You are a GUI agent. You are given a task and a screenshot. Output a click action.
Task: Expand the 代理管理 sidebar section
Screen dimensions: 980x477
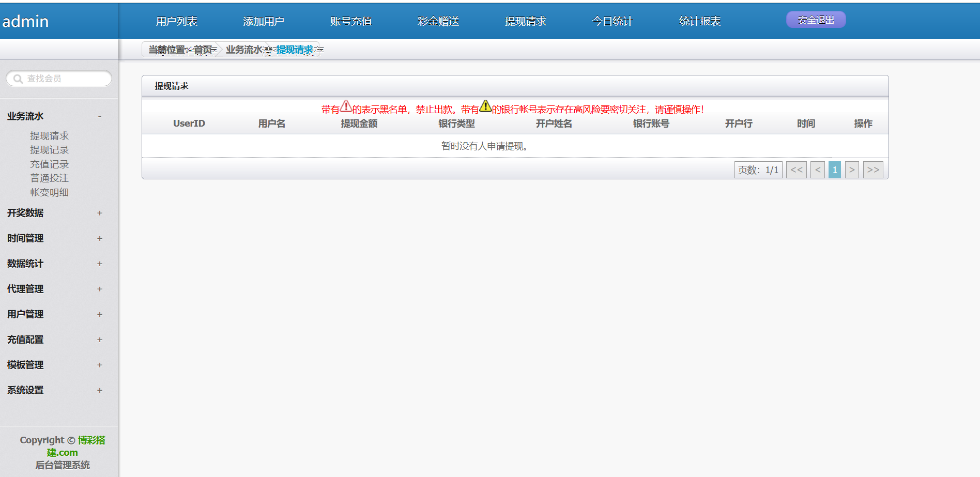(x=100, y=289)
